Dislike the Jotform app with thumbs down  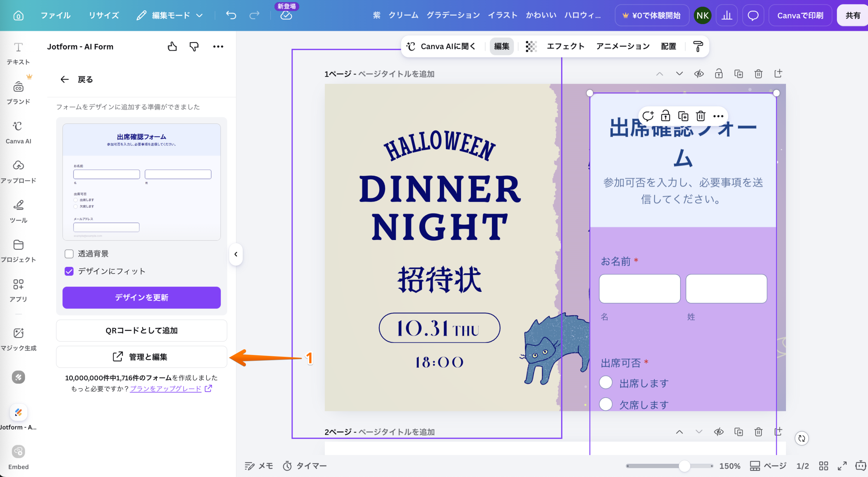[x=194, y=46]
